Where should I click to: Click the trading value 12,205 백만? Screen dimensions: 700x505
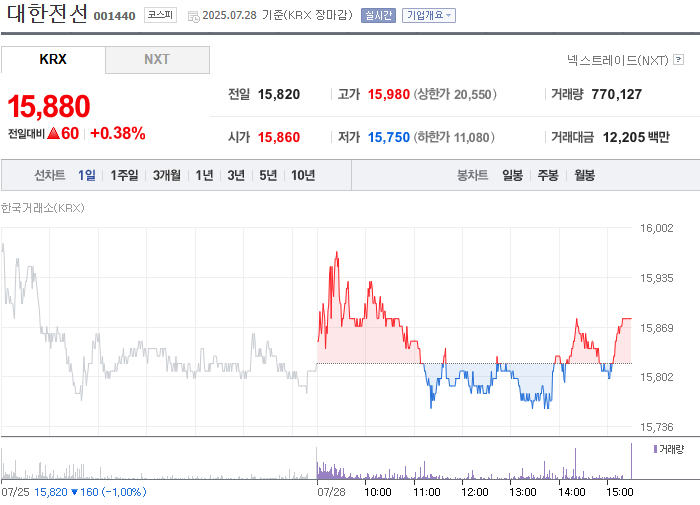(636, 137)
